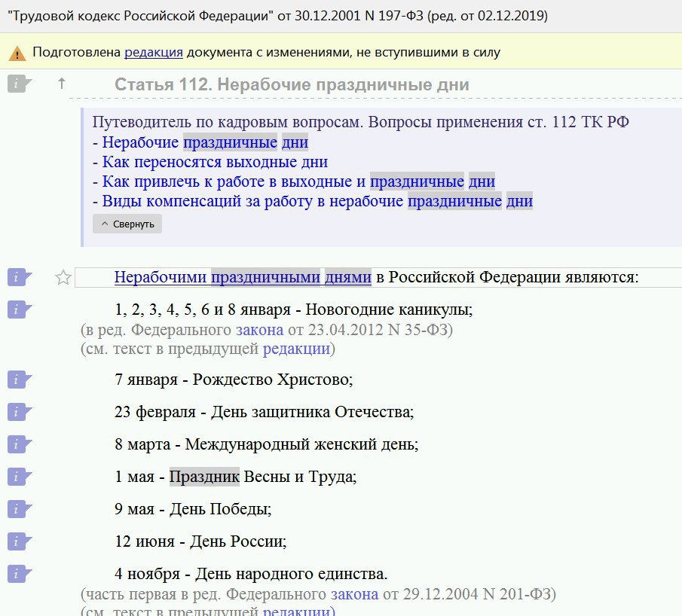The width and height of the screenshot is (682, 616).
Task: Click text 8 марта - Международный женский день
Action: click(x=266, y=444)
